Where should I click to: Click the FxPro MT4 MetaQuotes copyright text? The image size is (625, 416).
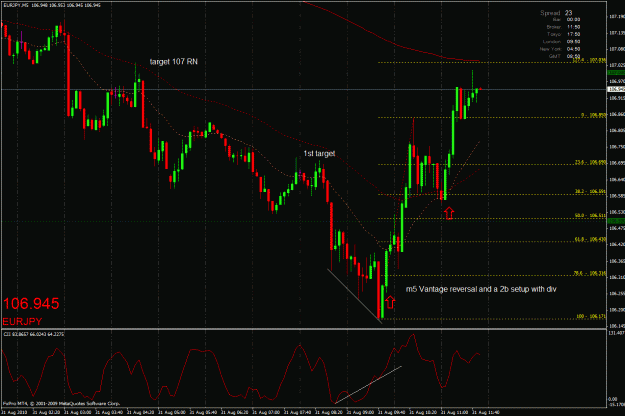[61, 403]
